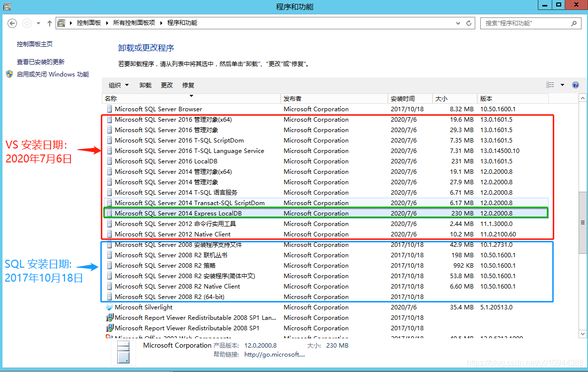Select SQL Server 2012 Native Client
Viewport: 588px width, 372px height.
pyautogui.click(x=325, y=234)
